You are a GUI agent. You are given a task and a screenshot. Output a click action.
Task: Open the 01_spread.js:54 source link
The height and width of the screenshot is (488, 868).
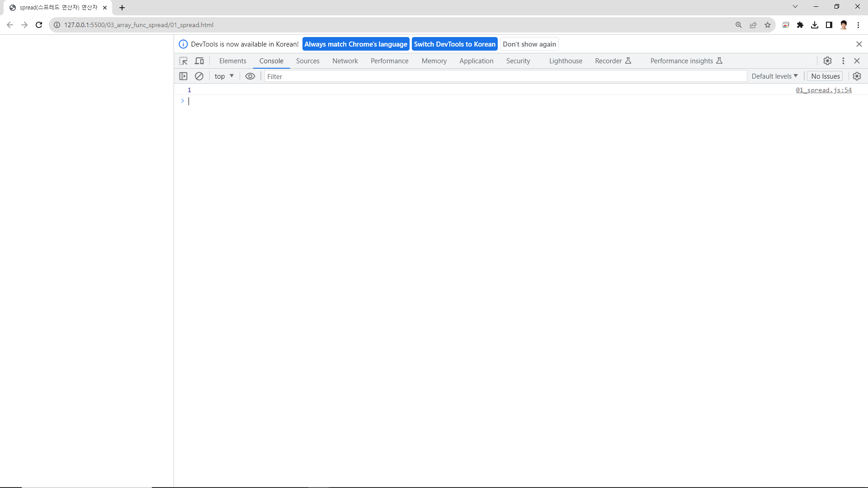tap(823, 90)
